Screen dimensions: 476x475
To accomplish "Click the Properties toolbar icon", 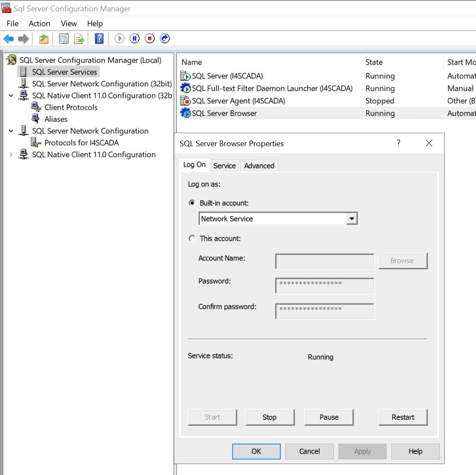I will (x=64, y=38).
